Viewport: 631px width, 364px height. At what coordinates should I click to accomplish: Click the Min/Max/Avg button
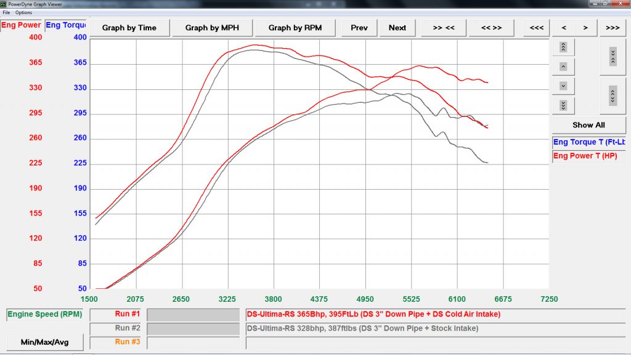point(44,342)
